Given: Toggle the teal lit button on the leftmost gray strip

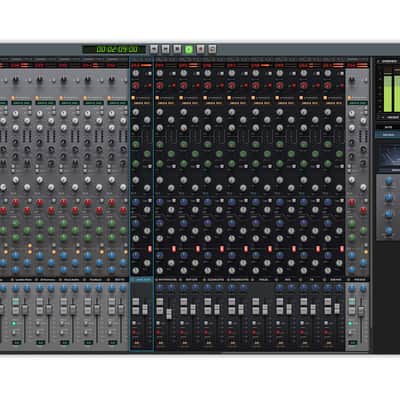Looking at the screenshot, I should [16, 301].
